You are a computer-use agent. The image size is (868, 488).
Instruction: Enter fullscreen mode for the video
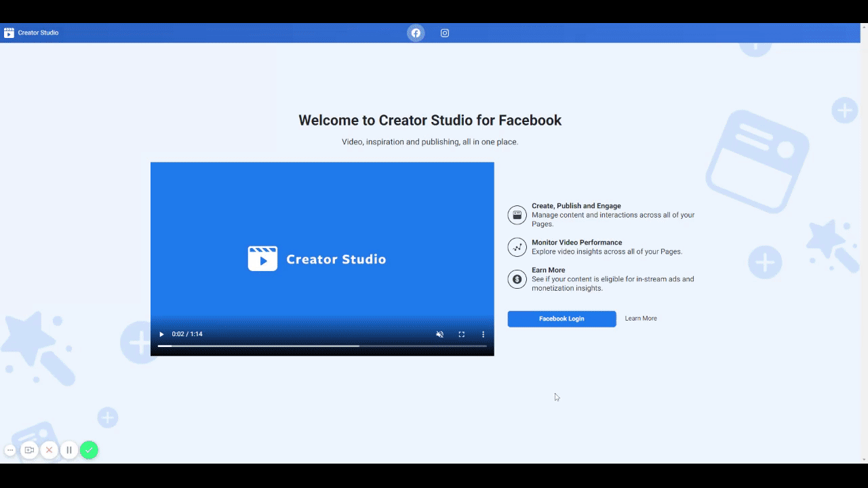(461, 334)
